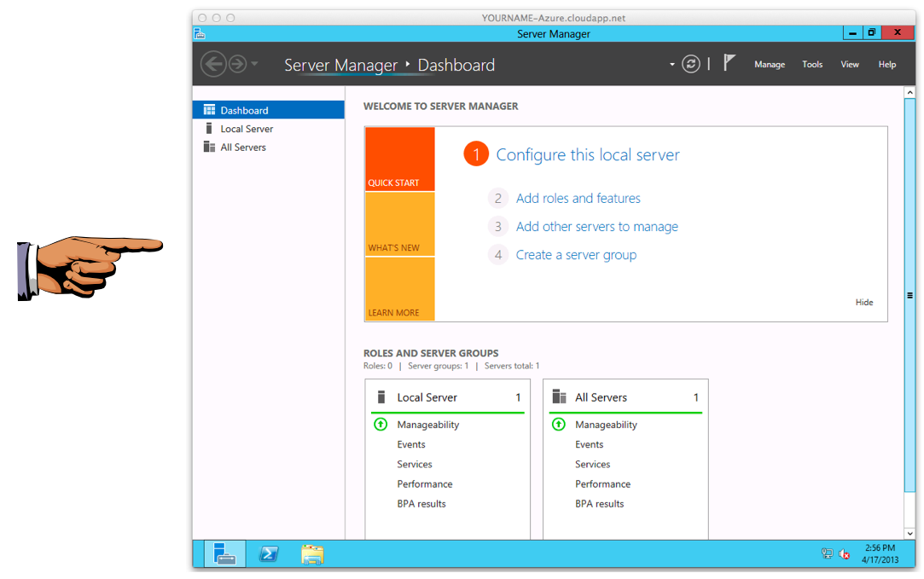The image size is (924, 579).
Task: Click the Server Manager title bar icon
Action: [x=199, y=33]
